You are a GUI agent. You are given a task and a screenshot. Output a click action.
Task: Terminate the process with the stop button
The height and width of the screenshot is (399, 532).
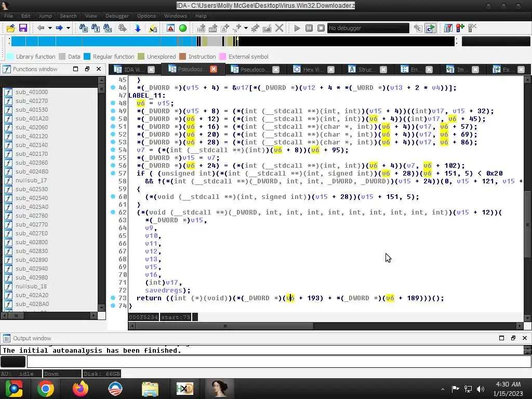321,28
